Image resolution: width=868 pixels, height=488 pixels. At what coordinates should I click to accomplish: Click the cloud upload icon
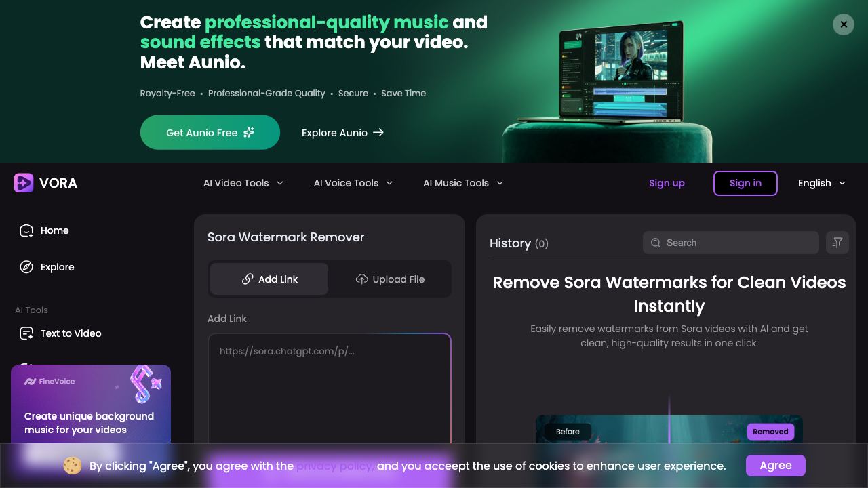362,279
